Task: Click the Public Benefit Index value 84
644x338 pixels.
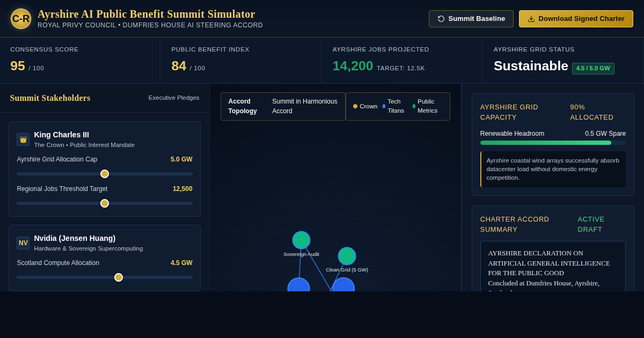Action: click(179, 66)
